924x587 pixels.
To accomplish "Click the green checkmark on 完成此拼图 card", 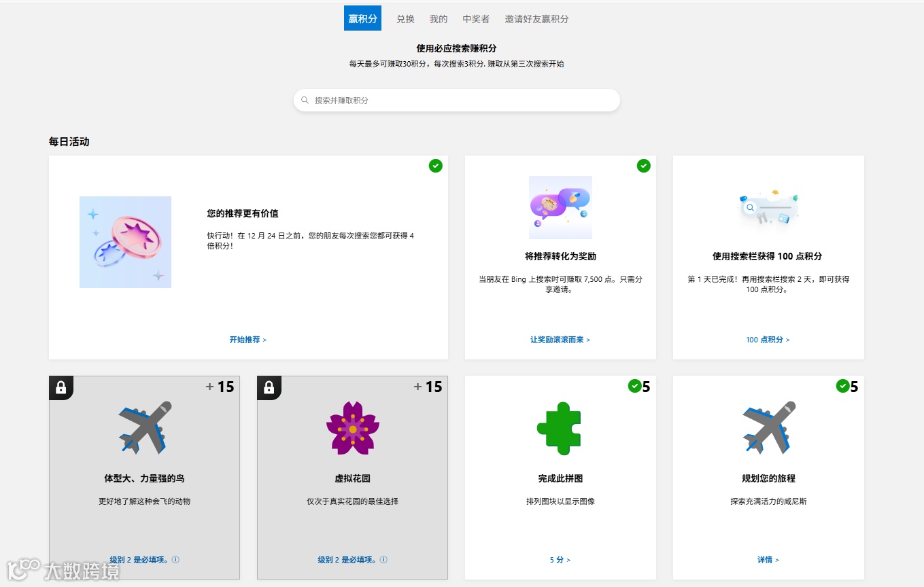I will click(x=635, y=386).
